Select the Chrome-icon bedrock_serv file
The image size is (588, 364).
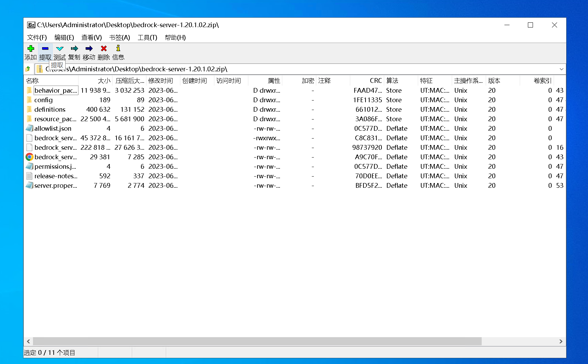click(55, 157)
